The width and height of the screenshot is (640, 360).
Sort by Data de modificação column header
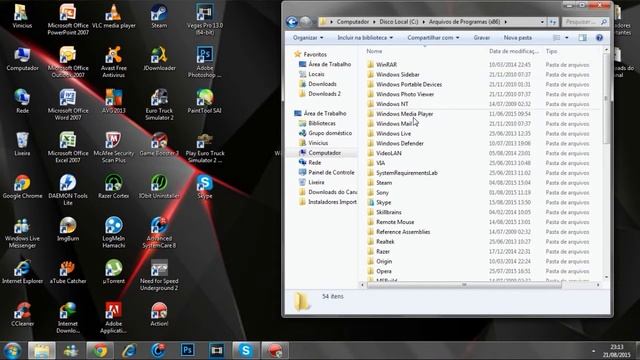tap(514, 51)
